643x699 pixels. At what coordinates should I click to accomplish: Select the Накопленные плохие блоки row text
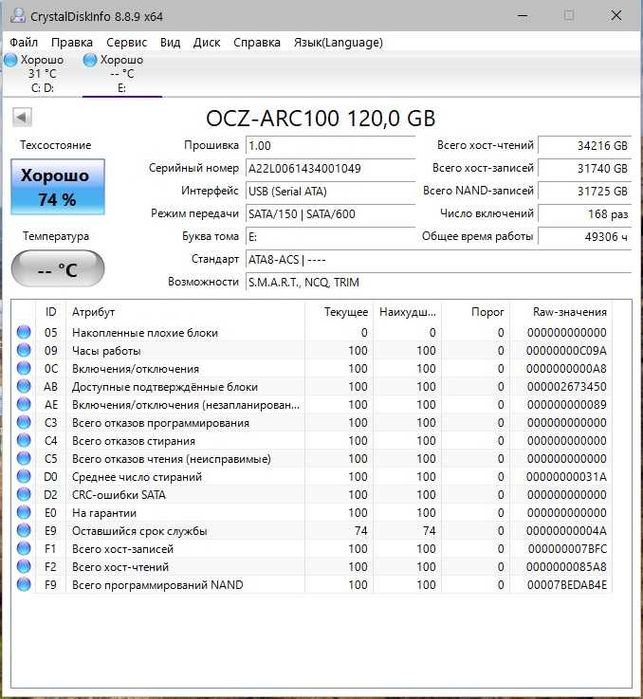(x=145, y=333)
